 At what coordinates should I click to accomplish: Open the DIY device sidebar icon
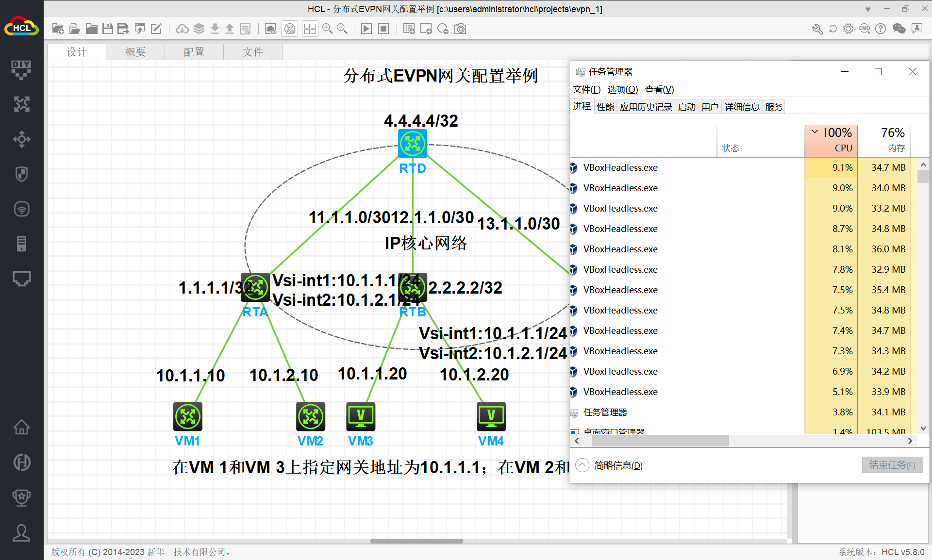coord(21,69)
